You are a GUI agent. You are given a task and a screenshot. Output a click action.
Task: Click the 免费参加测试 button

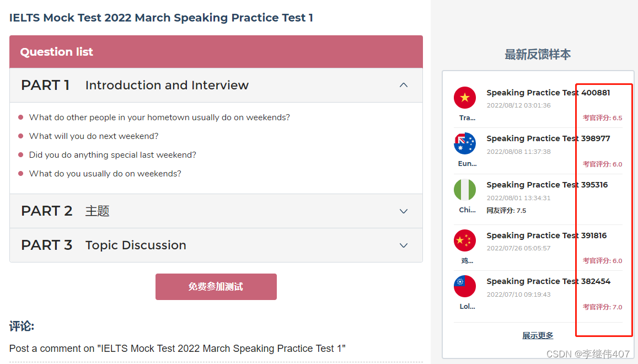pyautogui.click(x=216, y=287)
